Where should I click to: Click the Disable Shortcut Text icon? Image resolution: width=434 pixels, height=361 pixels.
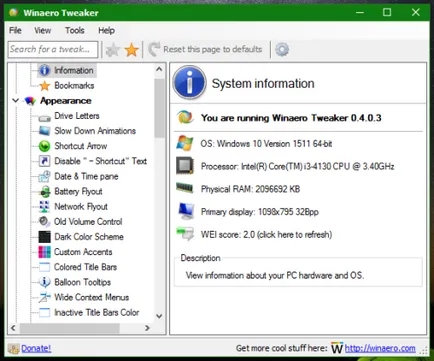point(44,161)
